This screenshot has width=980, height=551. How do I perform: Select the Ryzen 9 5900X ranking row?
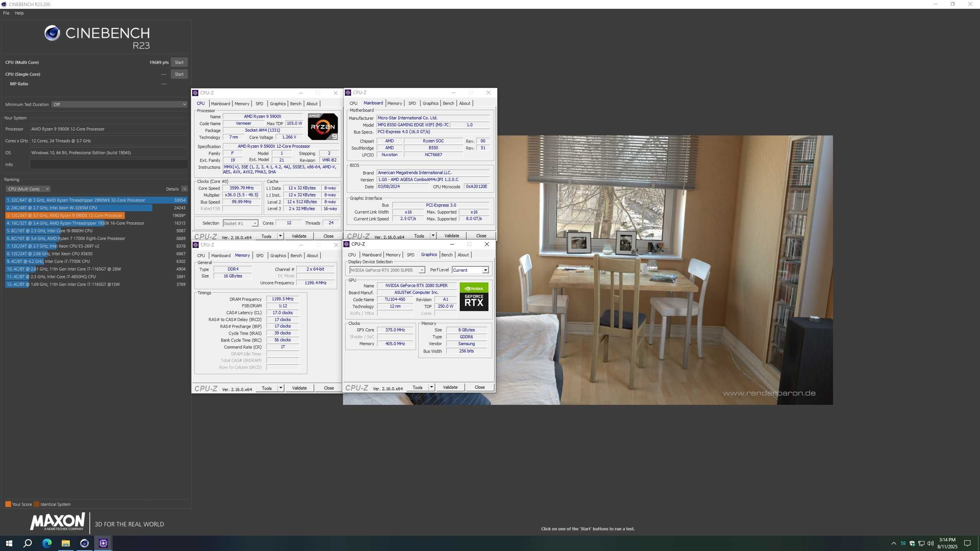pyautogui.click(x=96, y=215)
